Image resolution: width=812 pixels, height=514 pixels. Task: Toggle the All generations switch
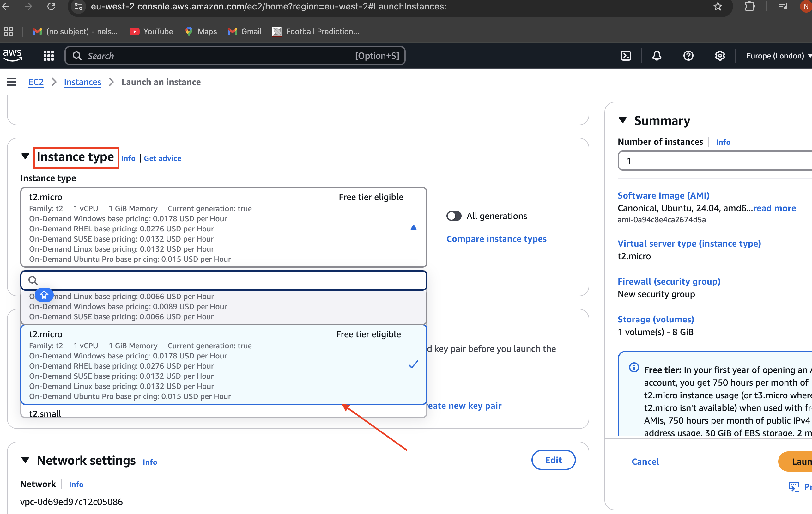[x=453, y=216]
